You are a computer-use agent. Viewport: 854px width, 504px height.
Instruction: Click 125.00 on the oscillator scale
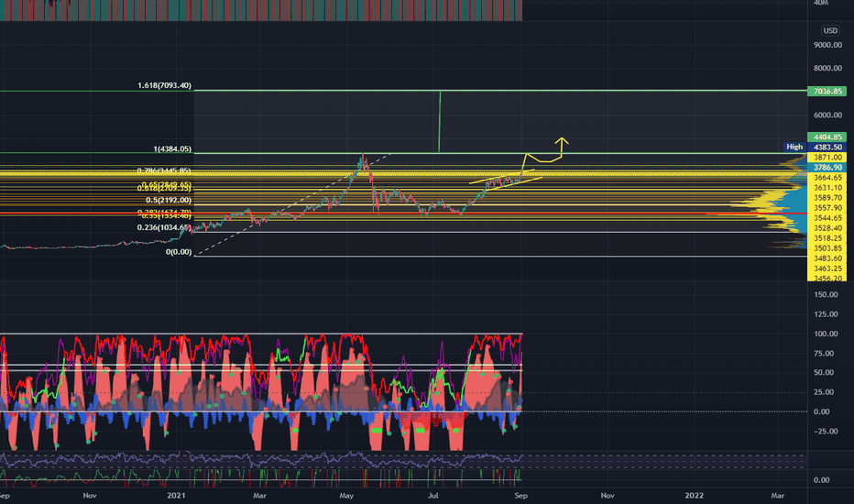tap(826, 313)
